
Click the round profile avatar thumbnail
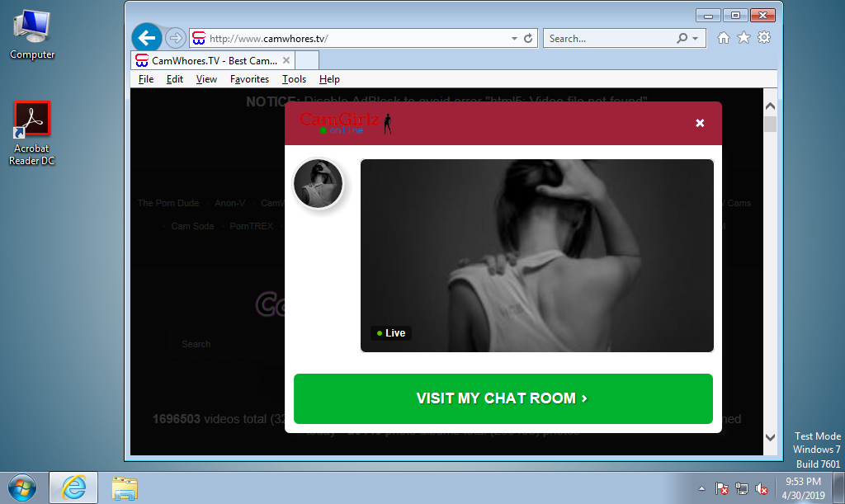click(x=318, y=184)
